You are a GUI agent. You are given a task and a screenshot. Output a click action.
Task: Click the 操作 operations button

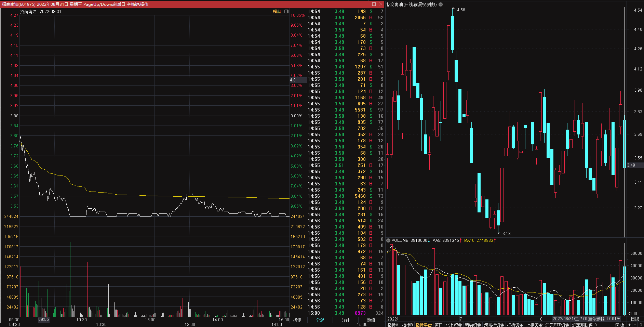[x=297, y=320]
